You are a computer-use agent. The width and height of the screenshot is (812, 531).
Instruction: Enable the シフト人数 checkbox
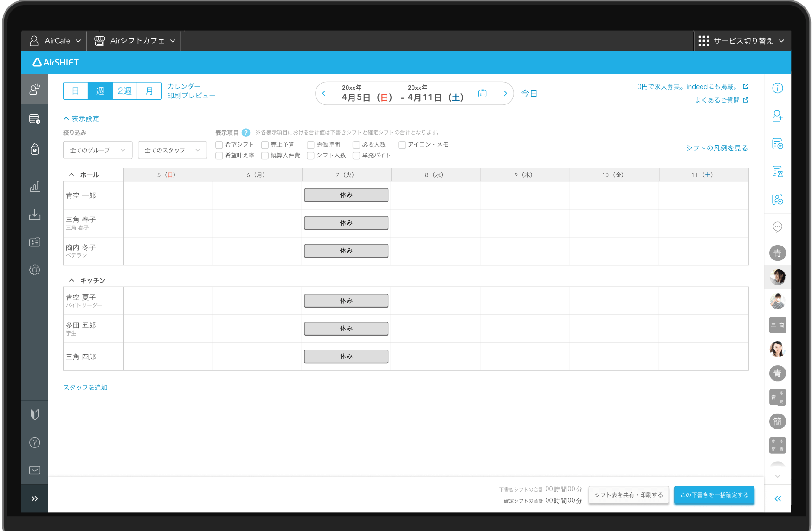(x=310, y=155)
